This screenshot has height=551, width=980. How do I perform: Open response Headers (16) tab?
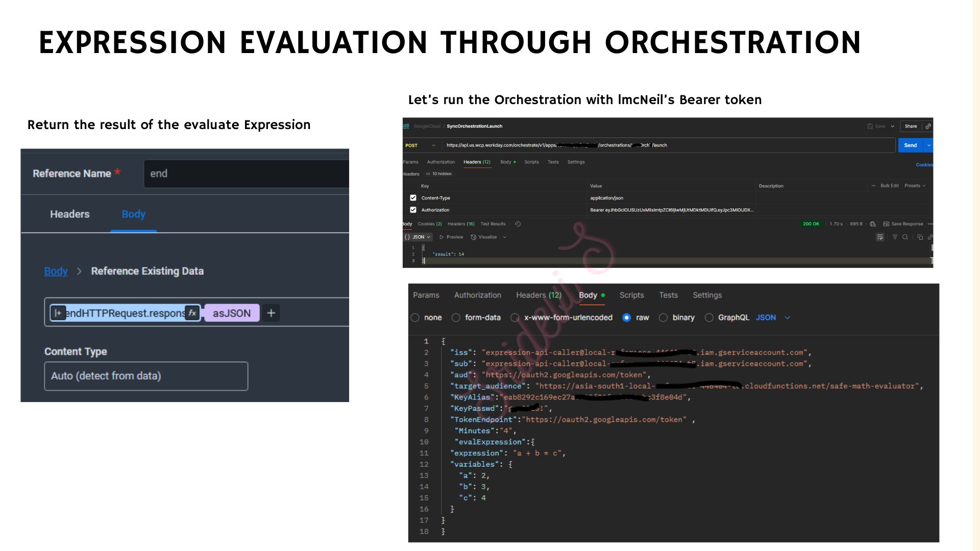pos(461,224)
